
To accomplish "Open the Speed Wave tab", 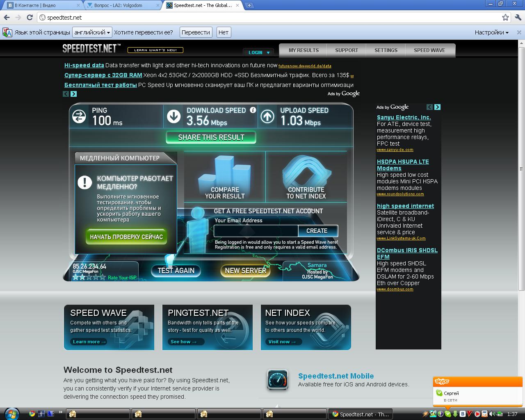I will pyautogui.click(x=429, y=50).
